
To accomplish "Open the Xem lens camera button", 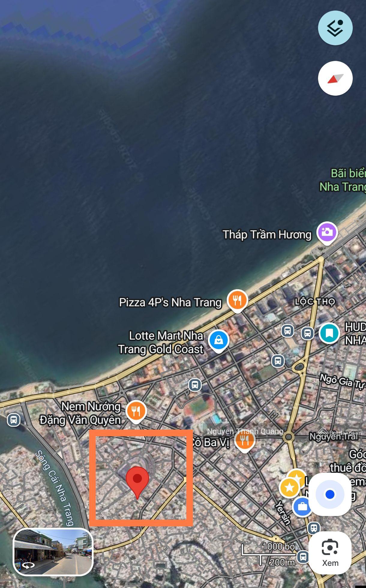I will click(330, 553).
